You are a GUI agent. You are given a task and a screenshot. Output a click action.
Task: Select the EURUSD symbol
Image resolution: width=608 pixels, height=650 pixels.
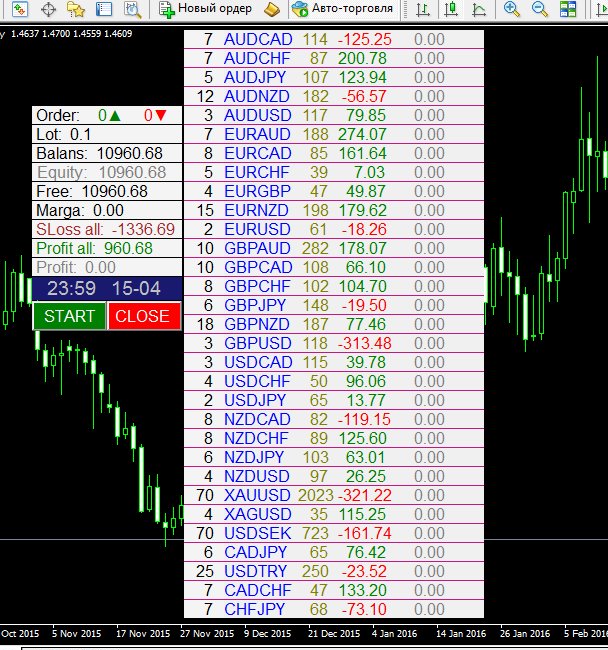point(257,230)
